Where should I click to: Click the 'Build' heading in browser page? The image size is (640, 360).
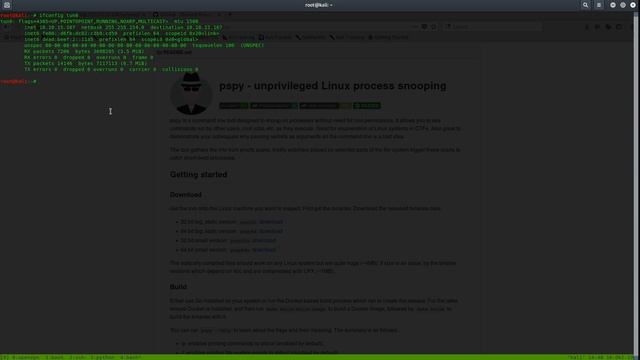coord(178,287)
